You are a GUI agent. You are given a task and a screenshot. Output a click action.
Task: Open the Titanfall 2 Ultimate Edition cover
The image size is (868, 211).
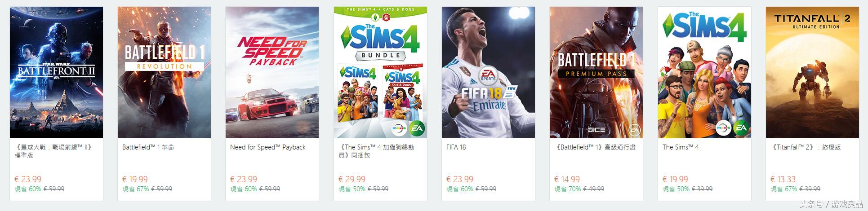click(812, 72)
